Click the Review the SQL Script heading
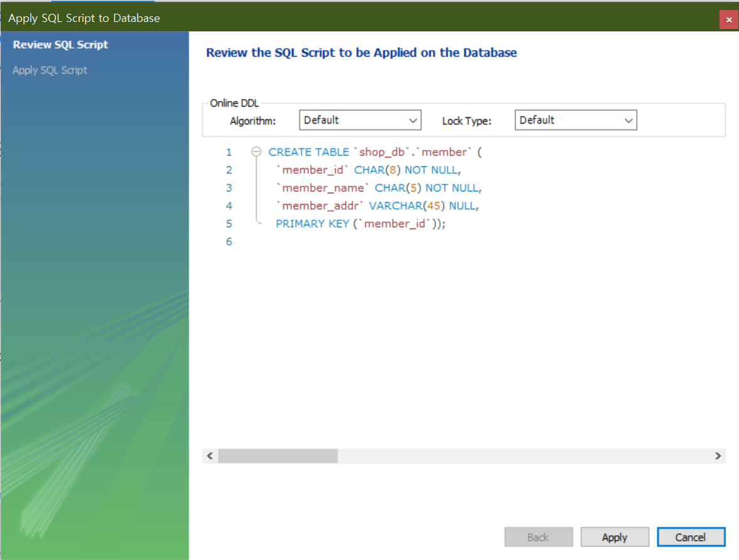This screenshot has width=739, height=560. click(x=362, y=52)
